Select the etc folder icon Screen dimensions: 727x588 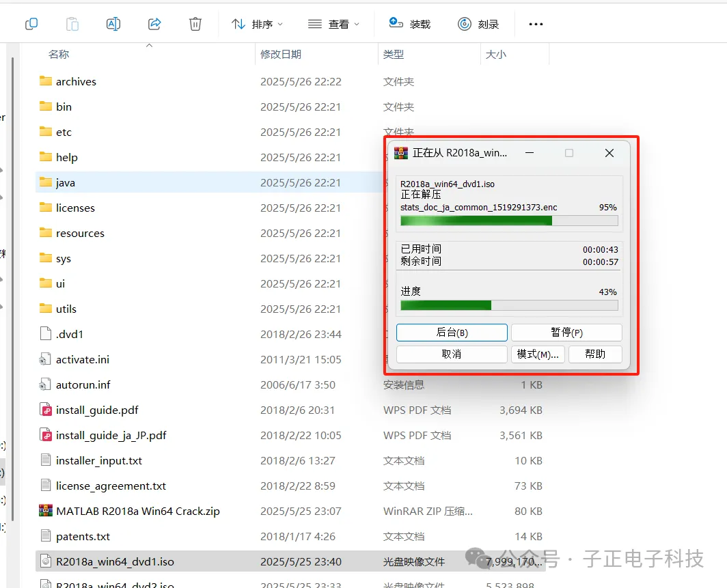click(45, 132)
